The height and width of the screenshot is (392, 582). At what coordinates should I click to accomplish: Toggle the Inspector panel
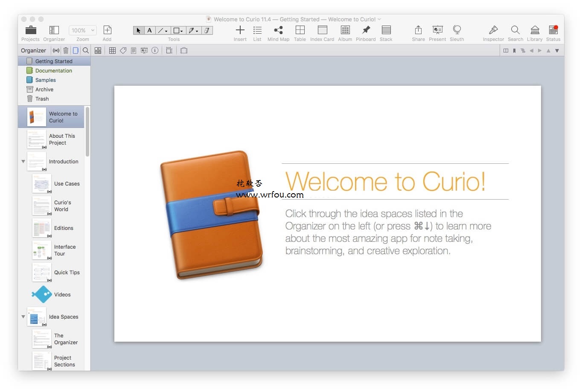point(493,30)
